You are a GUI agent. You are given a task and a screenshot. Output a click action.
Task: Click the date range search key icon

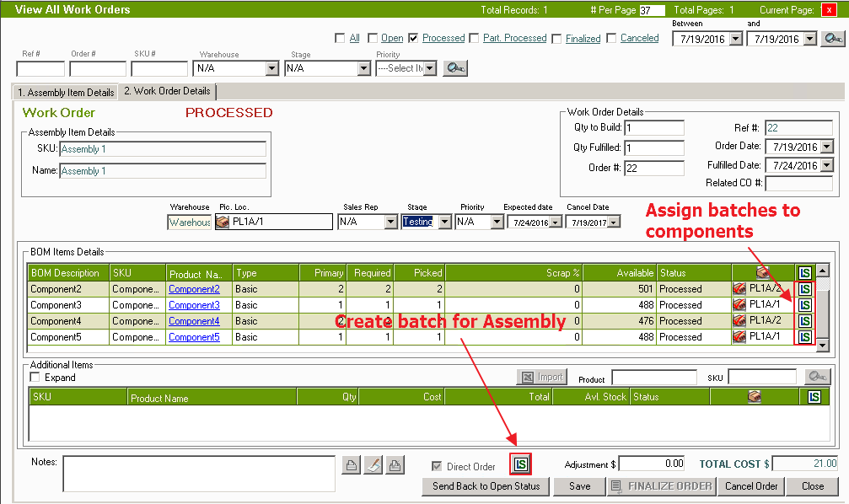point(832,39)
